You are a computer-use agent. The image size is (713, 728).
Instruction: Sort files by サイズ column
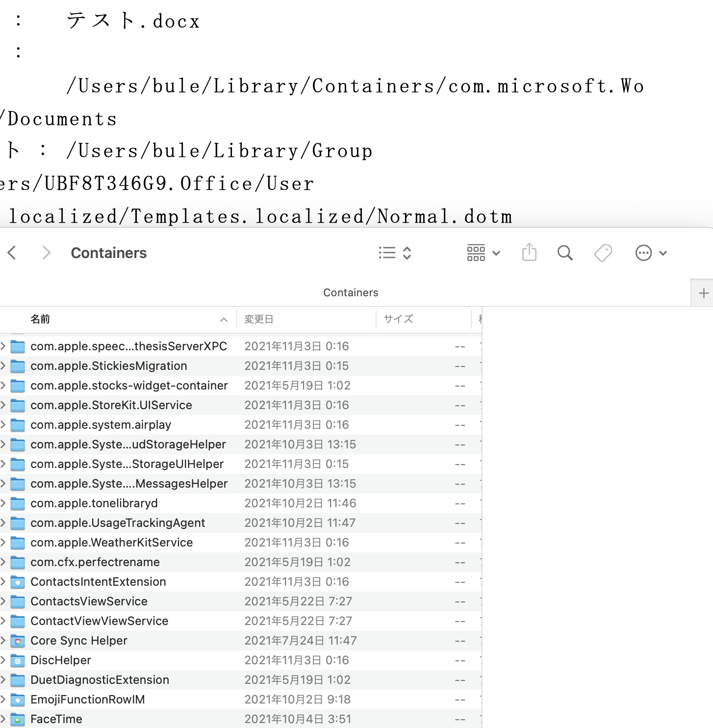click(398, 319)
